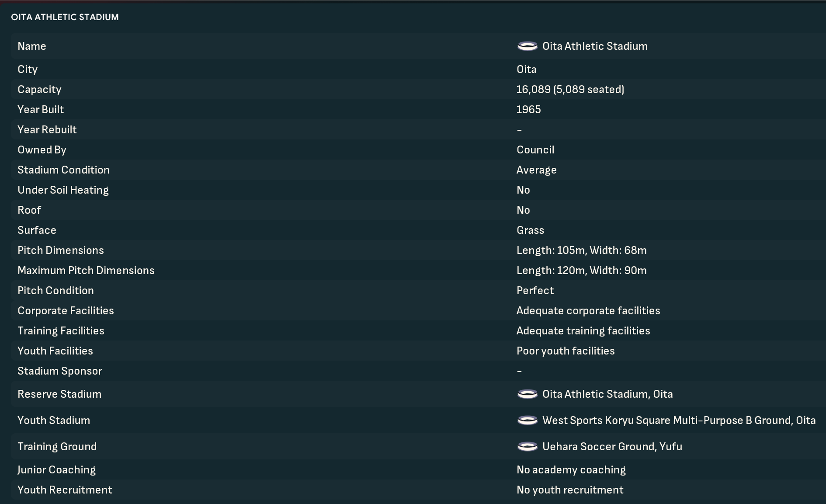Click stadium icon beside Oita Athletic Stadium name
826x504 pixels.
(528, 46)
